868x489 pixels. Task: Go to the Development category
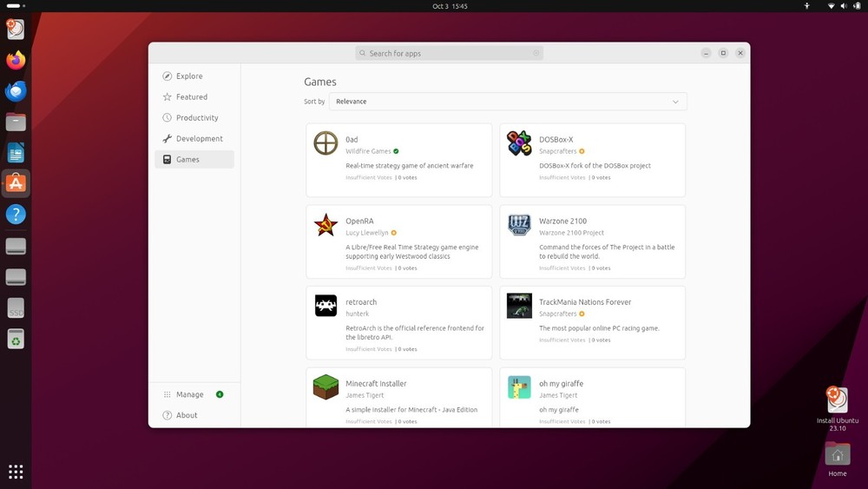[194, 138]
